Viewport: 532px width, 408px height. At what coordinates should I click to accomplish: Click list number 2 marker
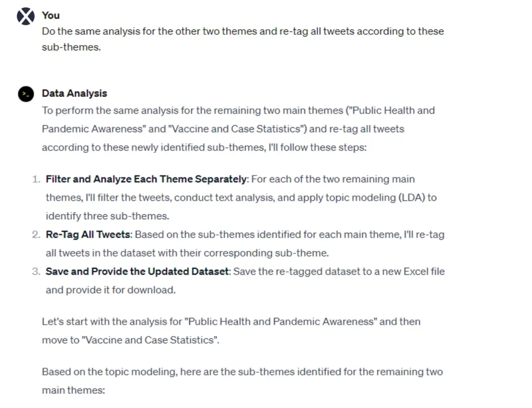(x=36, y=234)
